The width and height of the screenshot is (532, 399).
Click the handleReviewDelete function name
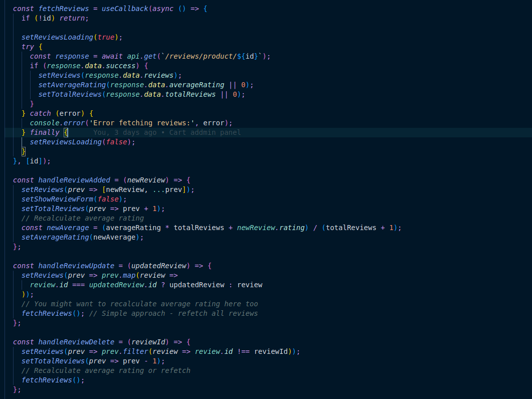click(76, 342)
